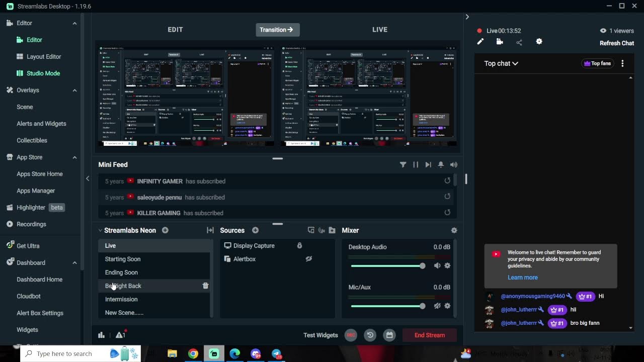Viewport: 644px width, 362px height.
Task: Select the LIVE preview thumbnail
Action: pyautogui.click(x=368, y=96)
